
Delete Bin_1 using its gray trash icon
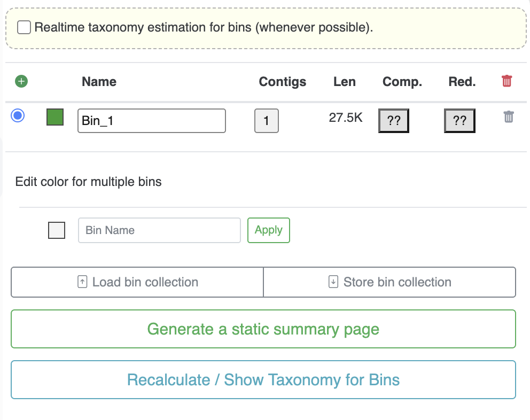point(509,116)
